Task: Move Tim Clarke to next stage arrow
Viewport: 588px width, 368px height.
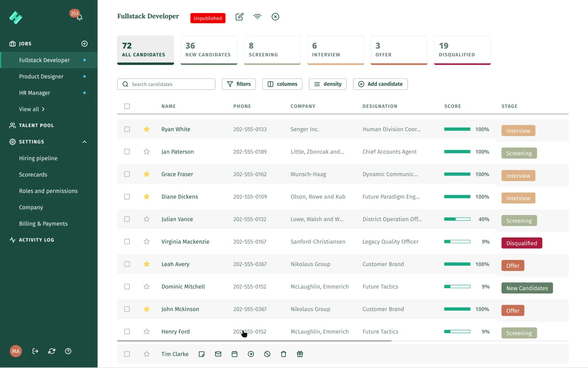Action: tap(251, 354)
